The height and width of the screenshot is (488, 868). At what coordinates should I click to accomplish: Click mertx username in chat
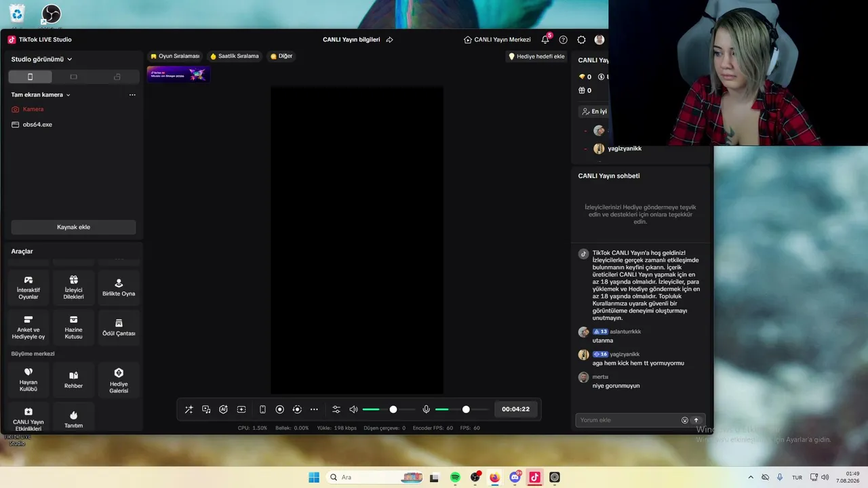point(600,377)
